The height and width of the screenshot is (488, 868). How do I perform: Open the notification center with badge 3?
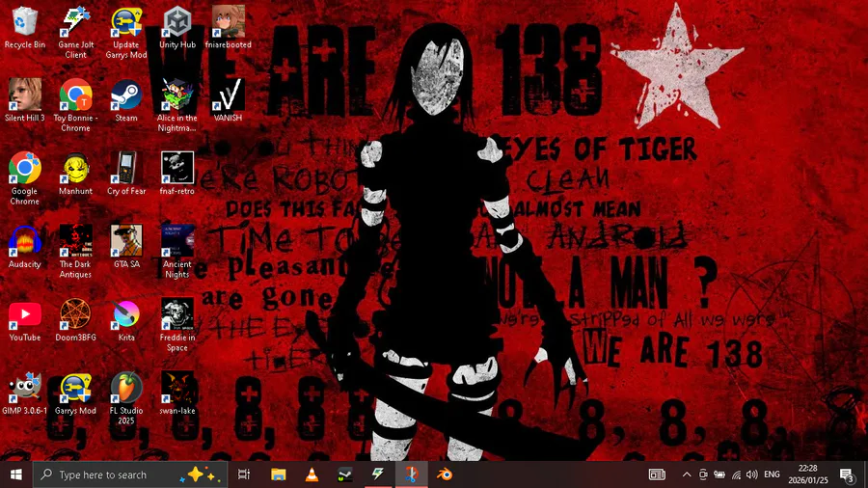(x=847, y=474)
